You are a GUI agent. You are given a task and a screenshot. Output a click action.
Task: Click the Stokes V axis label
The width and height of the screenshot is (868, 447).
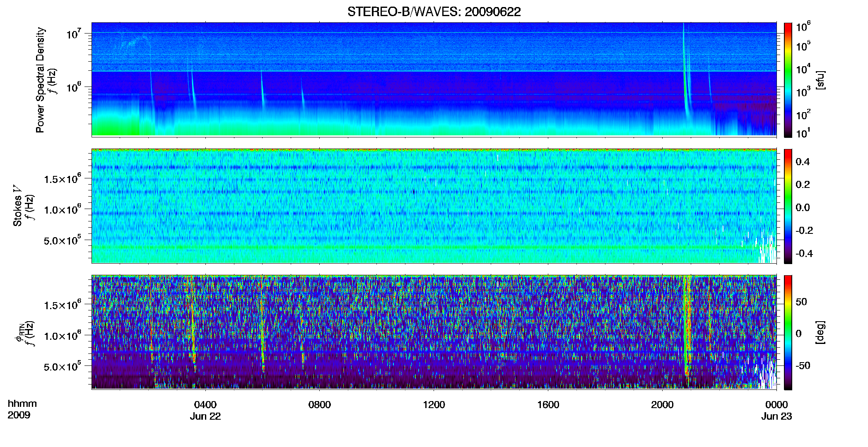[17, 206]
